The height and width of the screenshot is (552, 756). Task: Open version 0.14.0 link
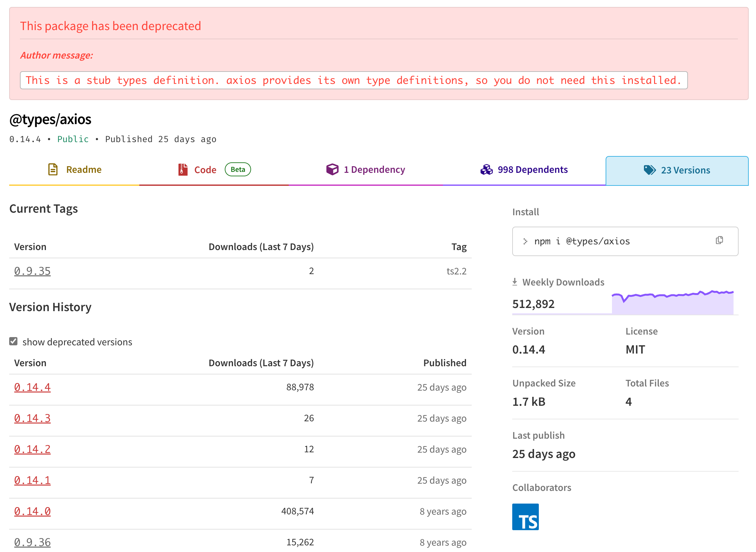pos(32,511)
